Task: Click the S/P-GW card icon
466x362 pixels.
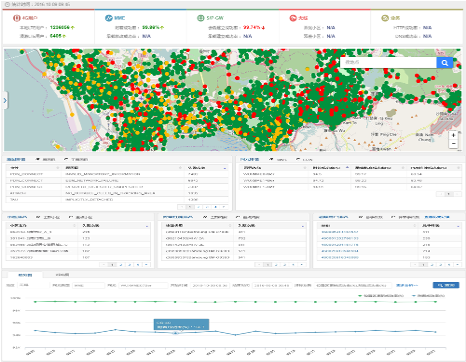Action: click(200, 18)
